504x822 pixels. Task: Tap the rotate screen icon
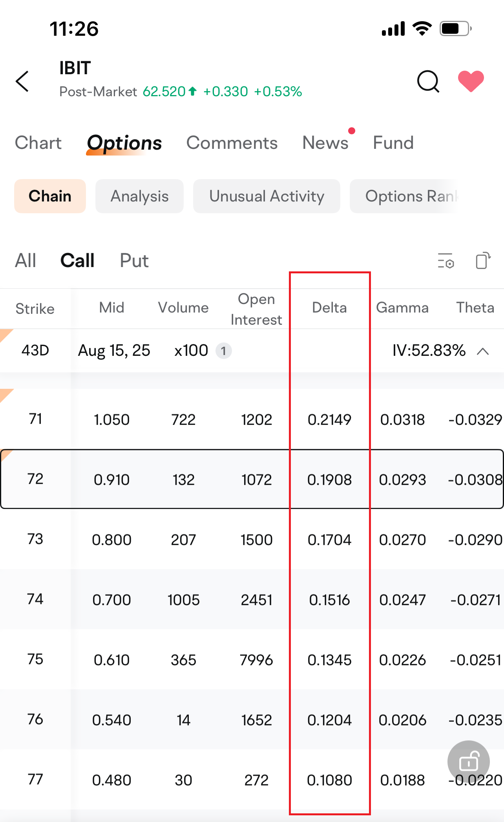point(483,261)
